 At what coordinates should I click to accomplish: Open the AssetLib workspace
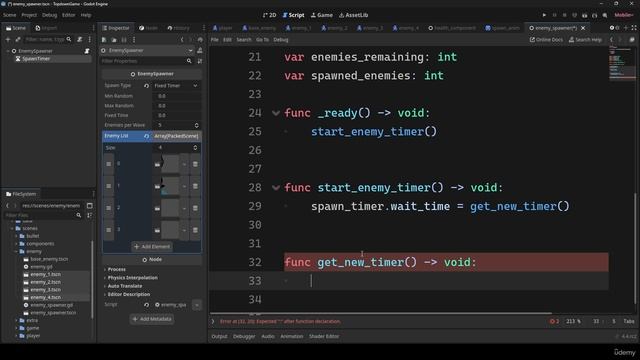pos(353,15)
